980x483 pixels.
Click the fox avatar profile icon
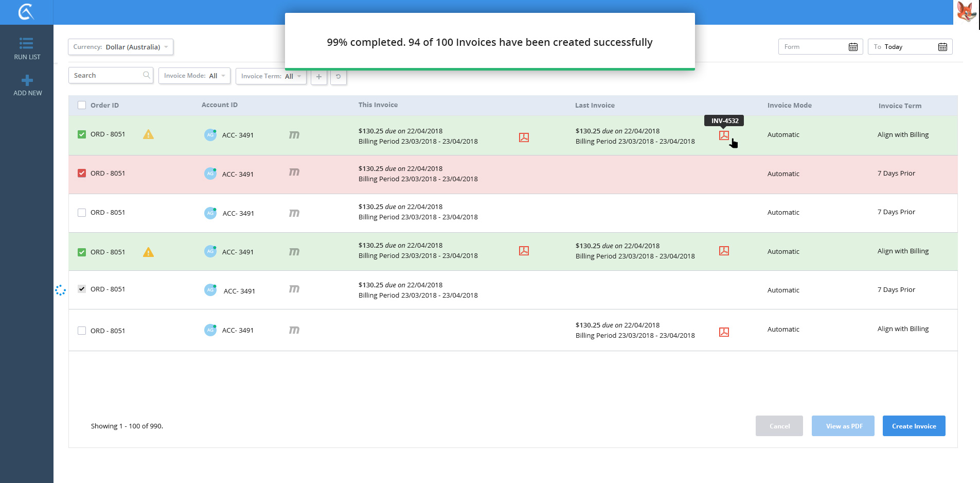[966, 11]
